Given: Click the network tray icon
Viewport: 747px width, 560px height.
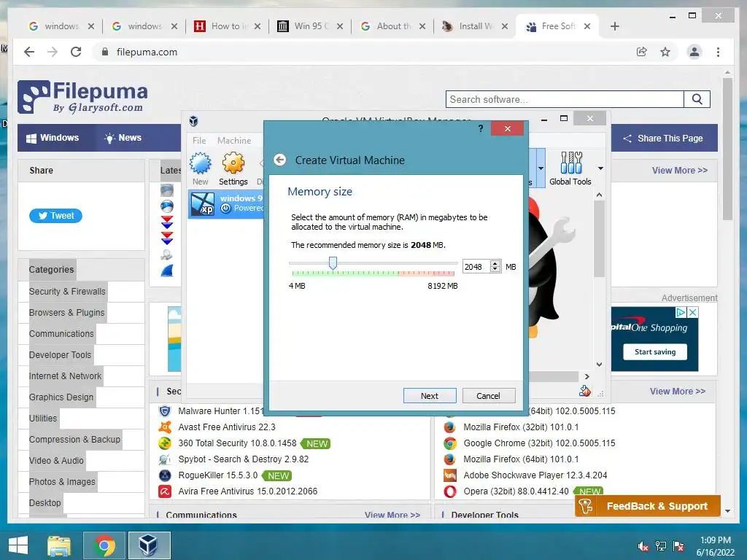Looking at the screenshot, I should tap(661, 546).
